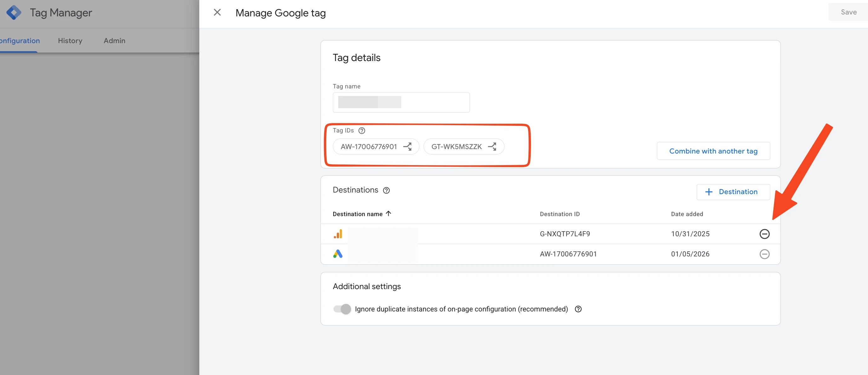This screenshot has height=375, width=868.
Task: Open the help icon next to Tag IDs
Action: point(362,131)
